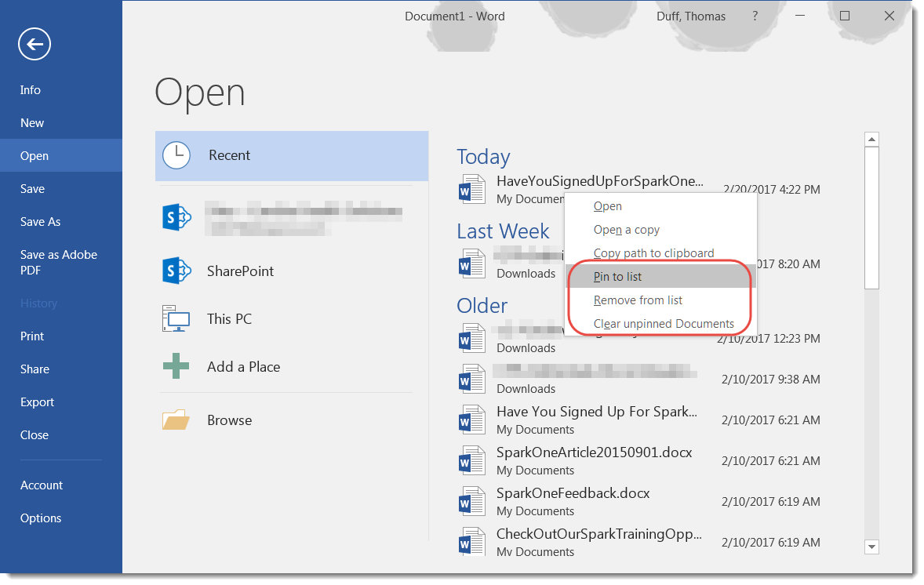Click Options at bottom of sidebar
The width and height of the screenshot is (924, 585).
click(x=40, y=518)
